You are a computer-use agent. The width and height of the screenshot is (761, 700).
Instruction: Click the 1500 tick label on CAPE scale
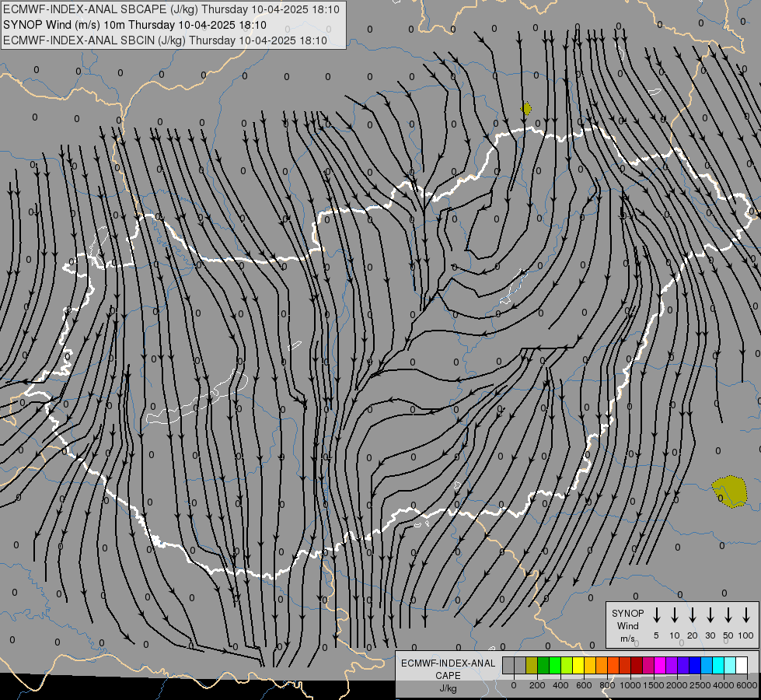(654, 685)
